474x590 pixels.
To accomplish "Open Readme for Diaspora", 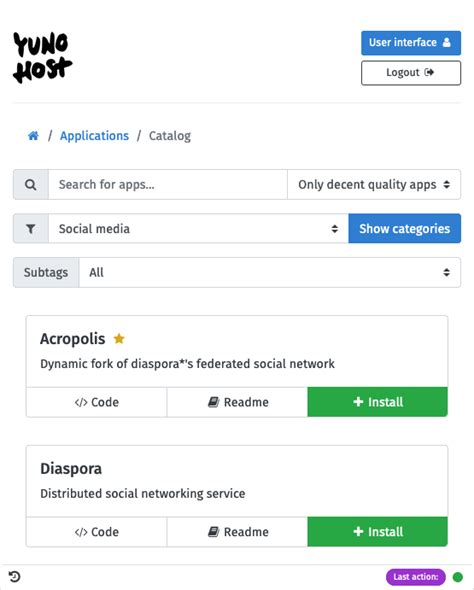I will [x=237, y=532].
